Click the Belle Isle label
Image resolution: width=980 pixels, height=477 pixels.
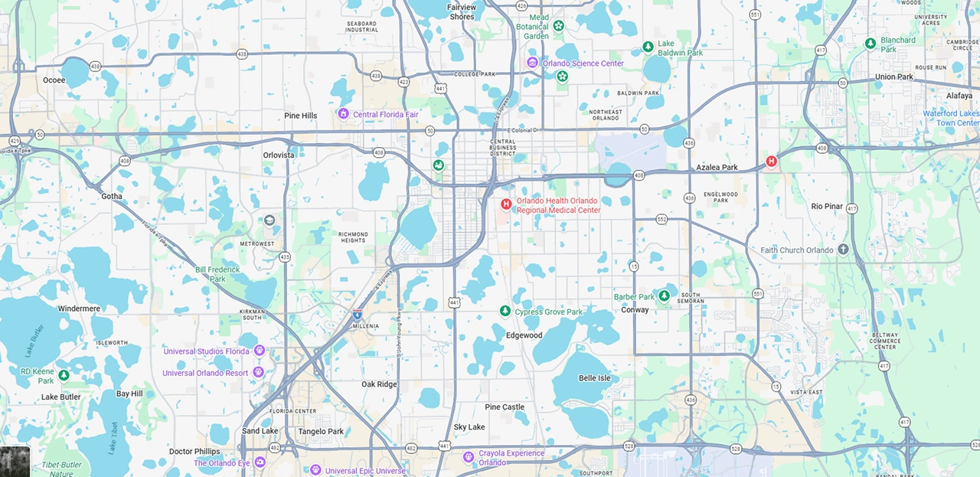(x=595, y=378)
